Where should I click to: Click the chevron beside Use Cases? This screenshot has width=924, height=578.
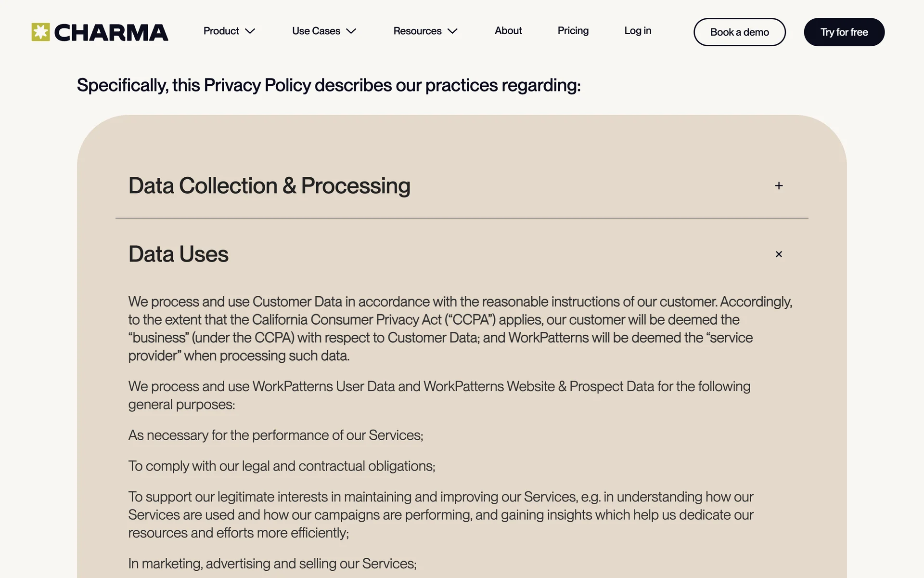point(351,31)
